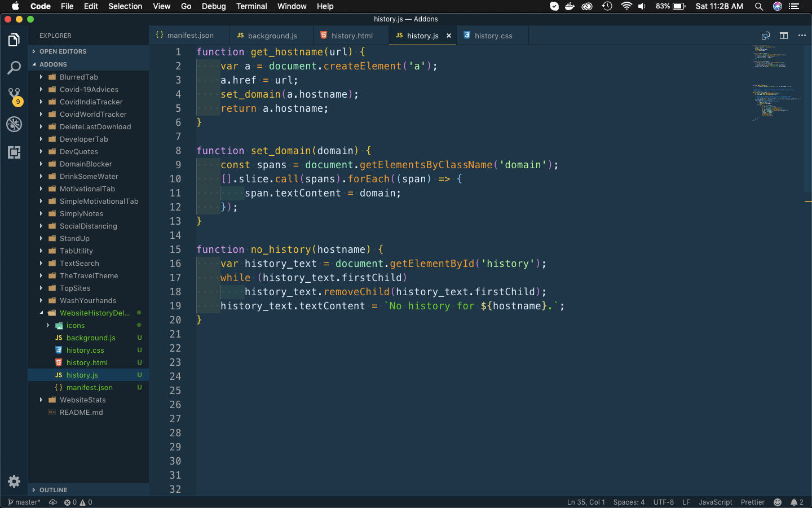The width and height of the screenshot is (812, 508).
Task: Open the Wi-Fi menu bar icon
Action: (x=626, y=6)
